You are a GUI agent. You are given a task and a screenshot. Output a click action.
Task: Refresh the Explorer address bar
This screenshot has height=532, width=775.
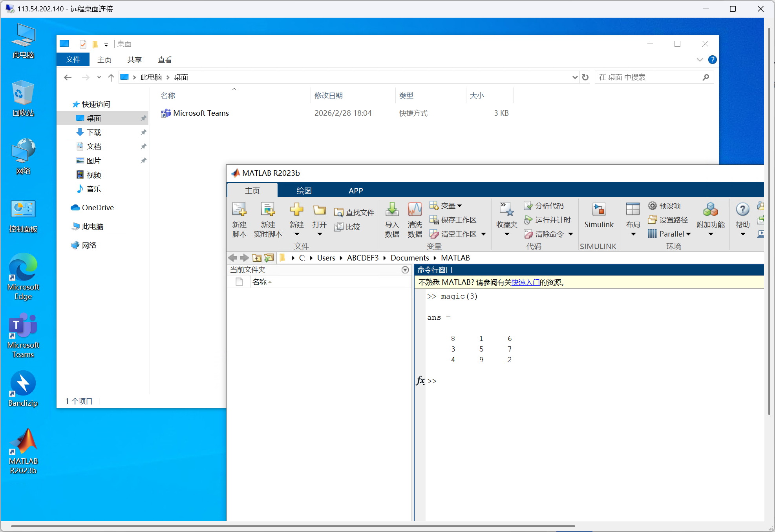point(585,77)
